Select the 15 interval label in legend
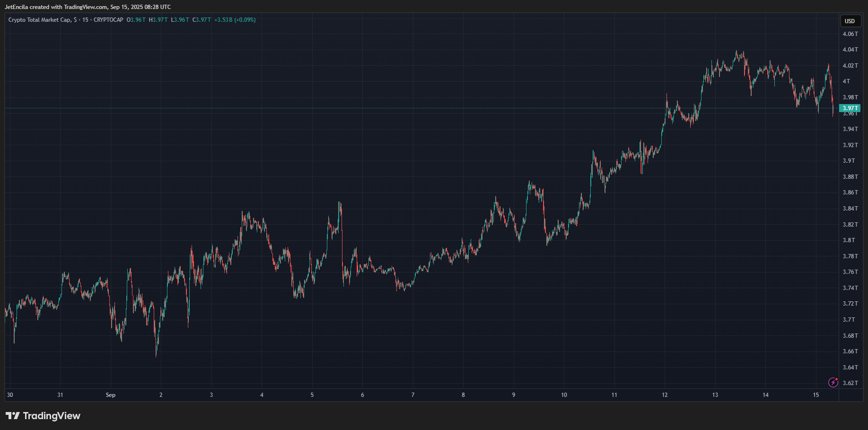The image size is (868, 430). (85, 20)
